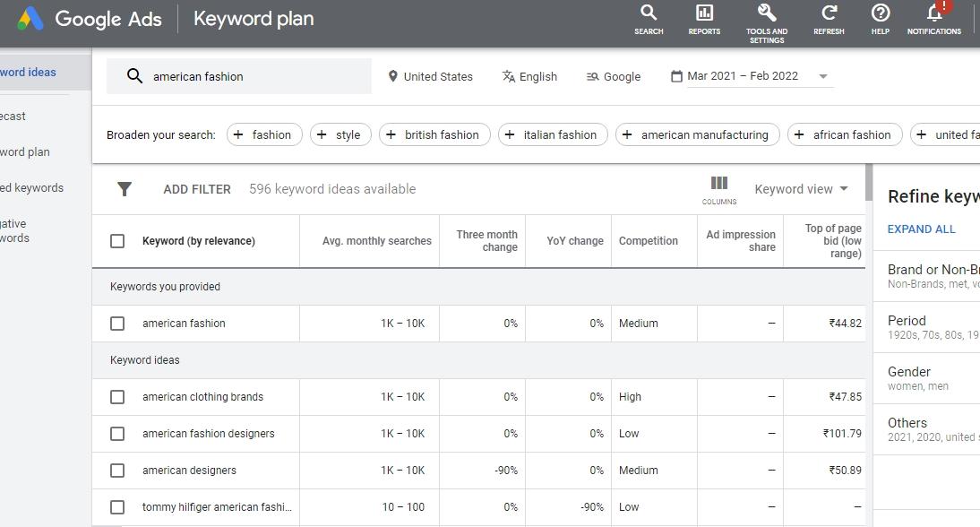The height and width of the screenshot is (527, 980).
Task: Click ADD FILTER
Action: pos(197,189)
